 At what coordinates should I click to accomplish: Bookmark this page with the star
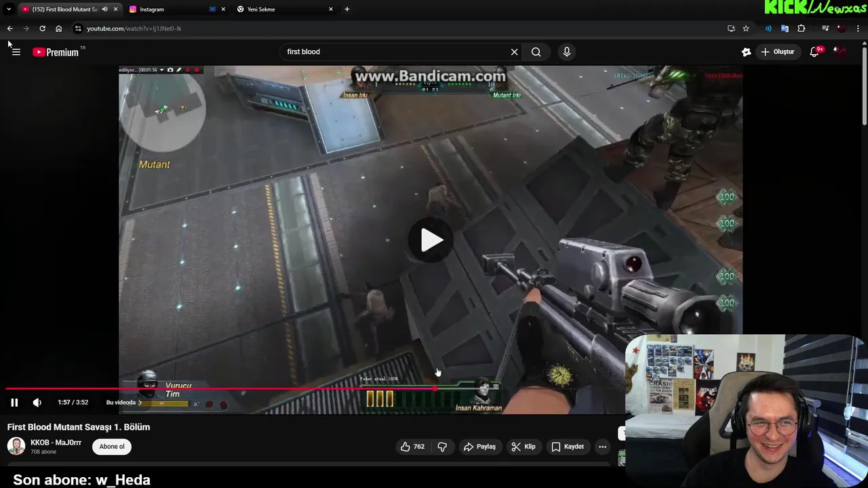point(746,28)
